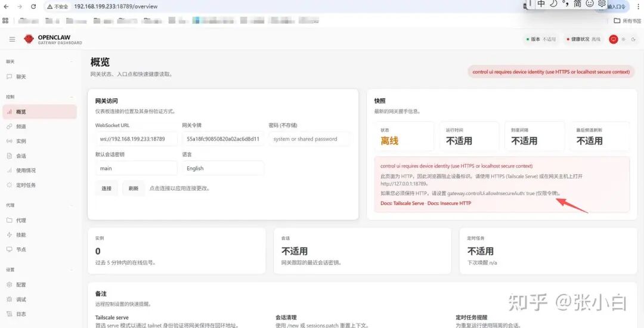Reload the browser page
Image resolution: width=644 pixels, height=328 pixels.
pos(33,7)
